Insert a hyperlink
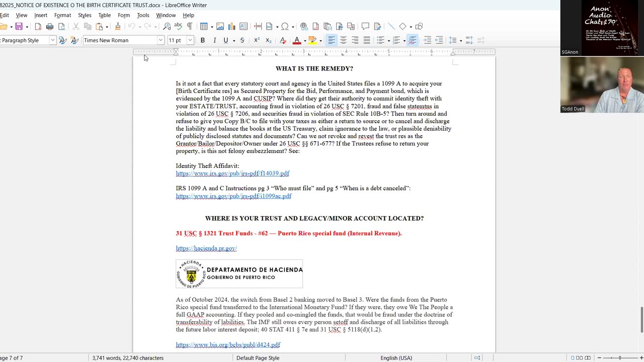Image resolution: width=644 pixels, height=362 pixels. click(304, 27)
